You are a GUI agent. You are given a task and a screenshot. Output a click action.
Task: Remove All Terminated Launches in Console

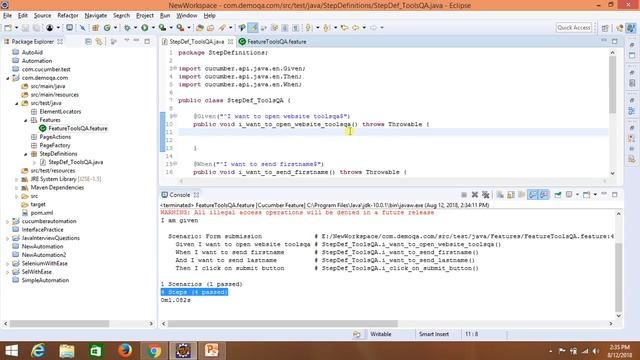pyautogui.click(x=486, y=195)
